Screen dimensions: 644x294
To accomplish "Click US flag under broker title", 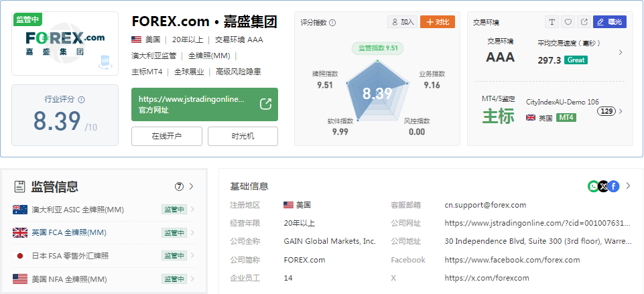I will coord(136,40).
